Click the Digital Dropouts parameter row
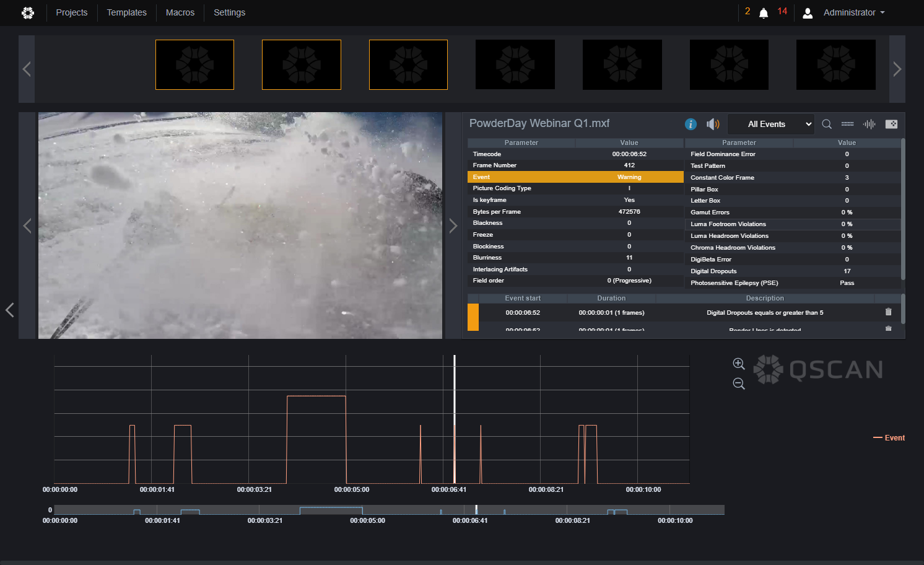Viewport: 924px width, 565px height. 793,271
